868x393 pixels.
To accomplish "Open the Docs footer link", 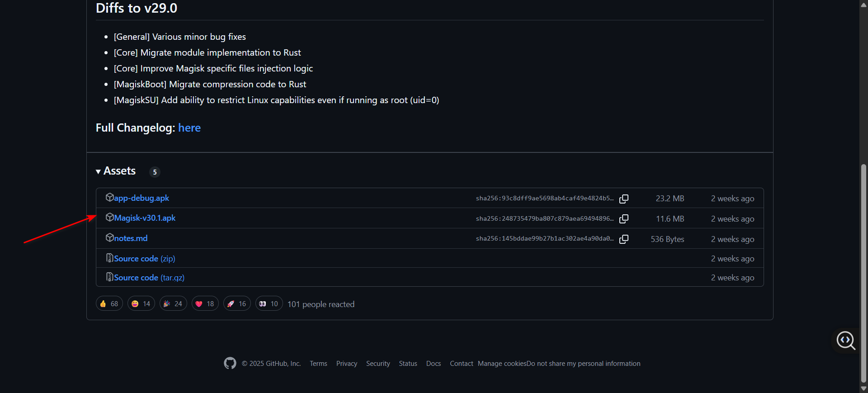I will click(433, 364).
